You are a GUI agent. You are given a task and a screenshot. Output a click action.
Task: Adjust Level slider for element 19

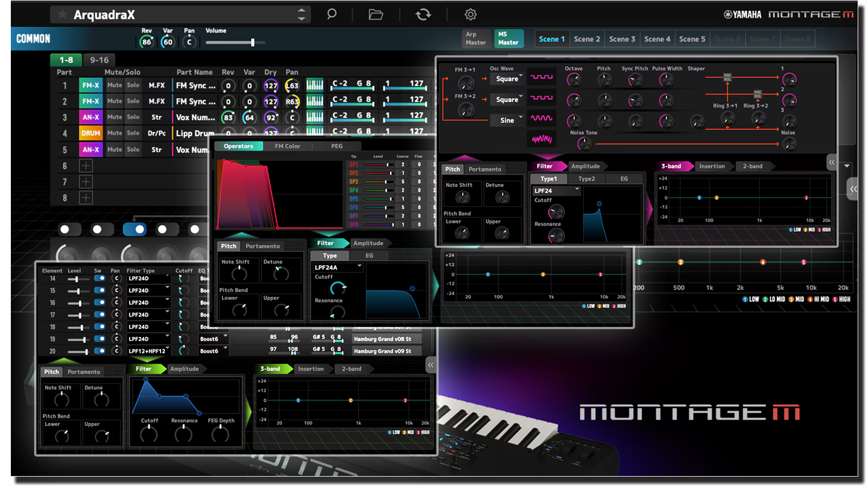pos(78,339)
